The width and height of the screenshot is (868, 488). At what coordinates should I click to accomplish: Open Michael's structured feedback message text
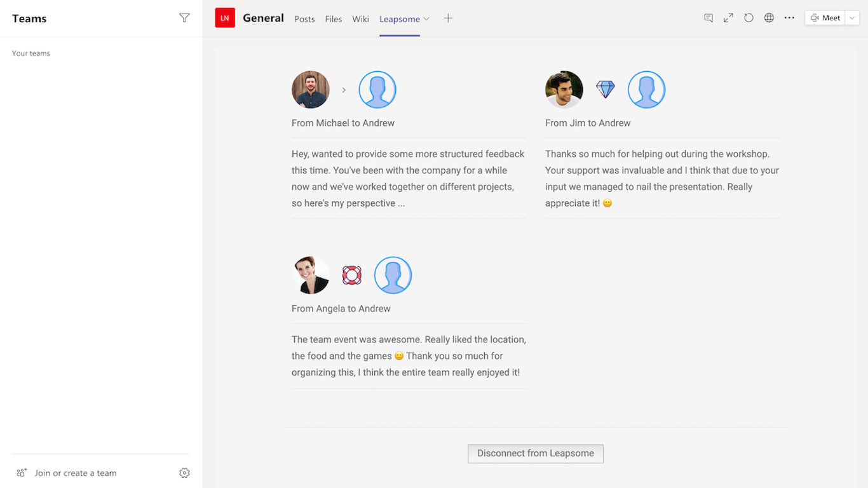pos(409,179)
